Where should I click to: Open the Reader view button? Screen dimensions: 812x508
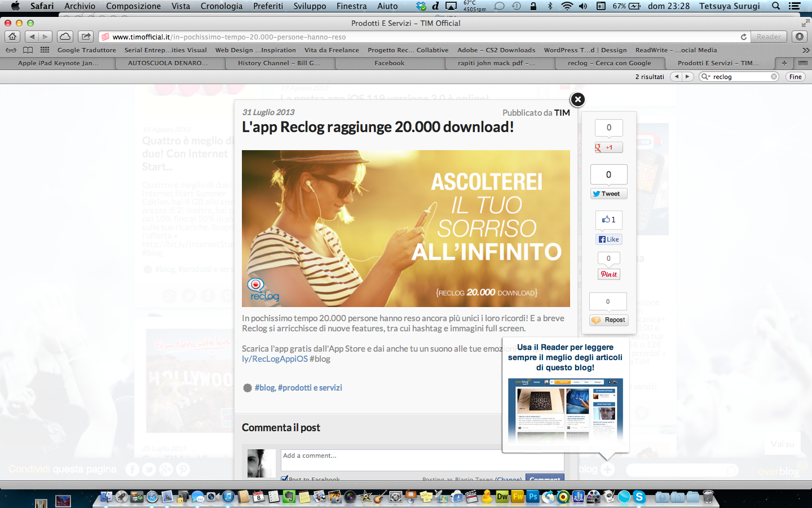tap(769, 37)
